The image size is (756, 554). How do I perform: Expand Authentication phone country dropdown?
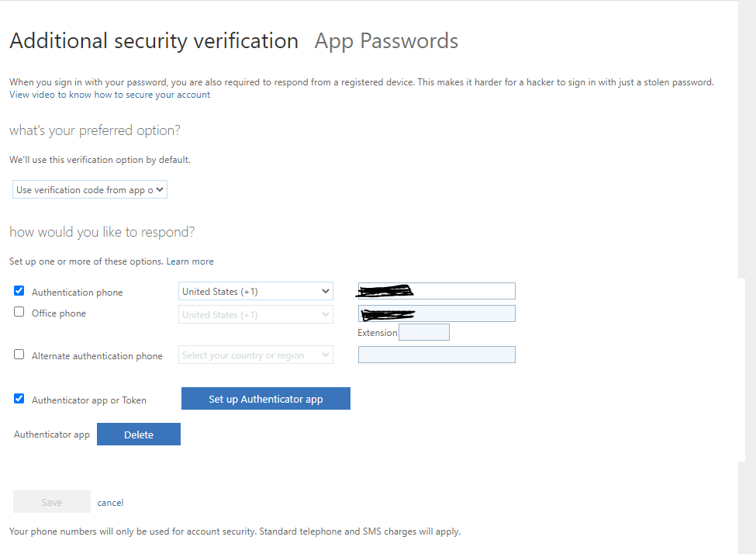(x=256, y=292)
